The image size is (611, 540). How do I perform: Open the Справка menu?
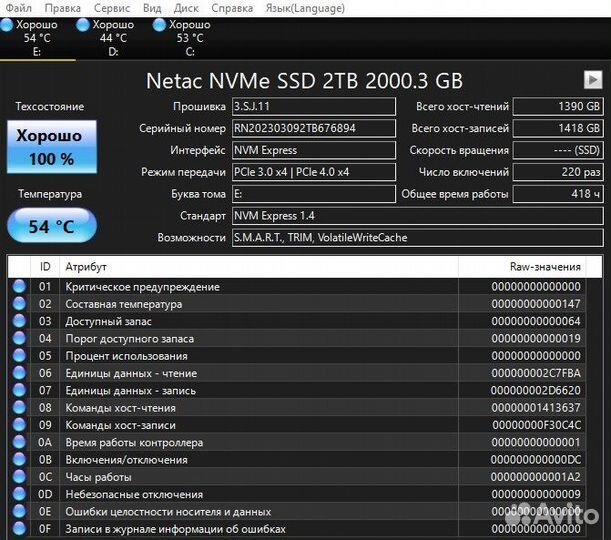click(232, 8)
